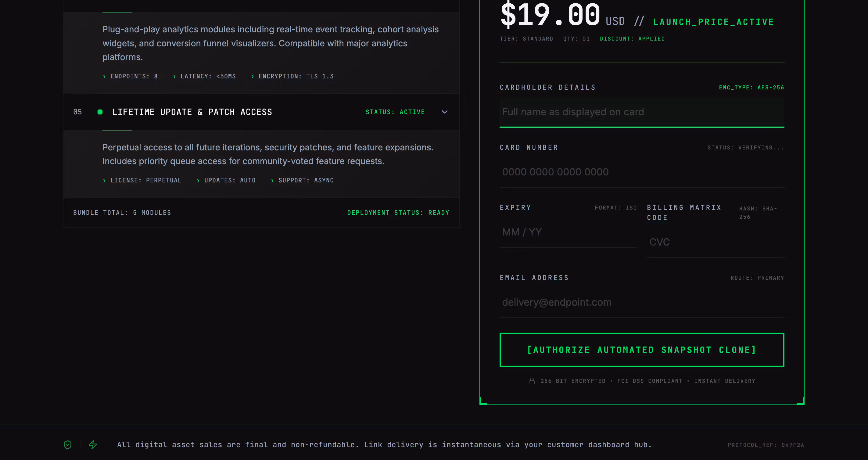This screenshot has height=460, width=868.
Task: Click DISCOUNT: APPLIED text
Action: point(632,39)
